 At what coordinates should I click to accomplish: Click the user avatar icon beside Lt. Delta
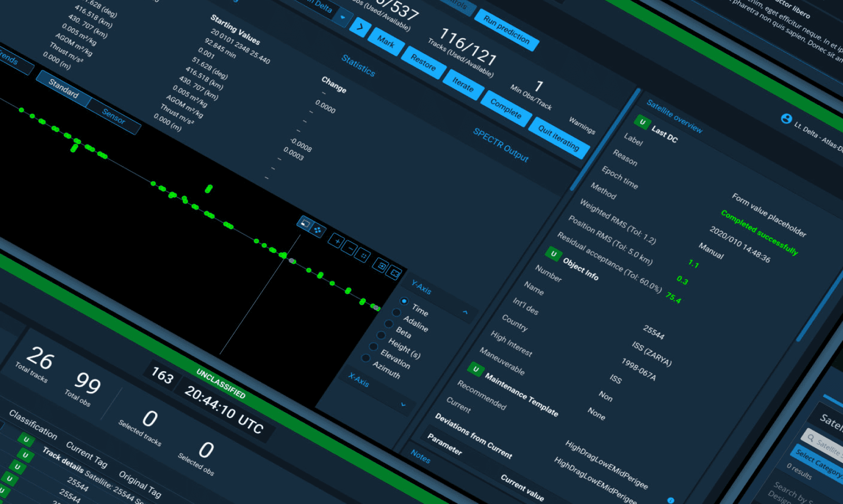(786, 119)
